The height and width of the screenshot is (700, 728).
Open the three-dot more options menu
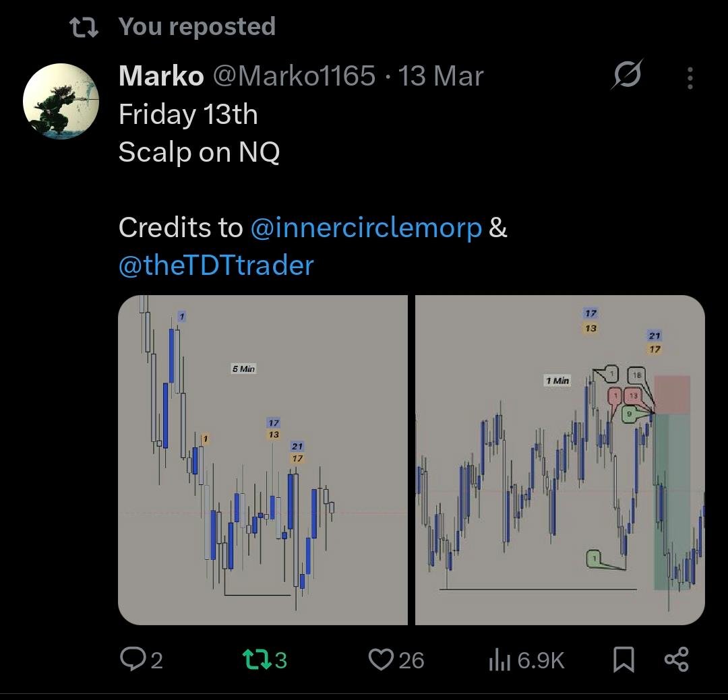(690, 78)
